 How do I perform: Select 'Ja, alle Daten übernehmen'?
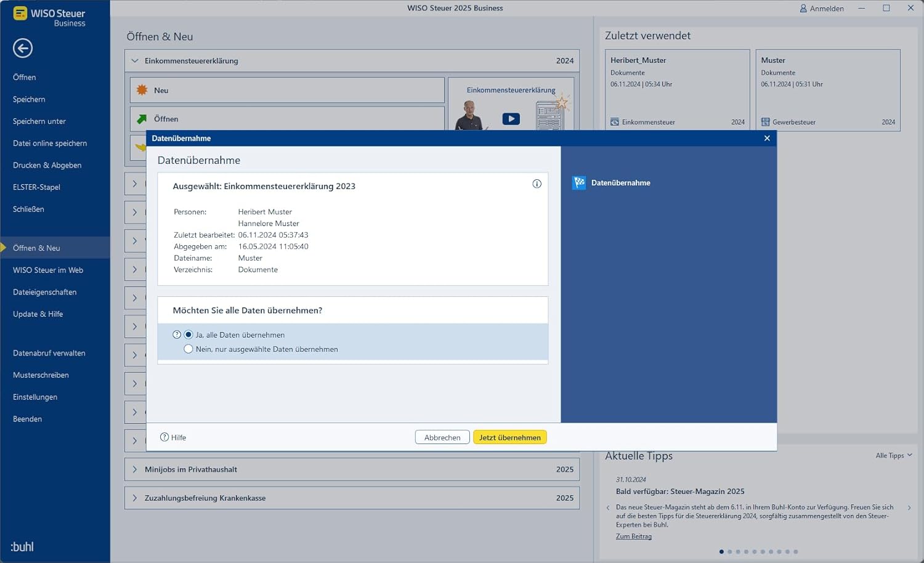[x=188, y=334]
